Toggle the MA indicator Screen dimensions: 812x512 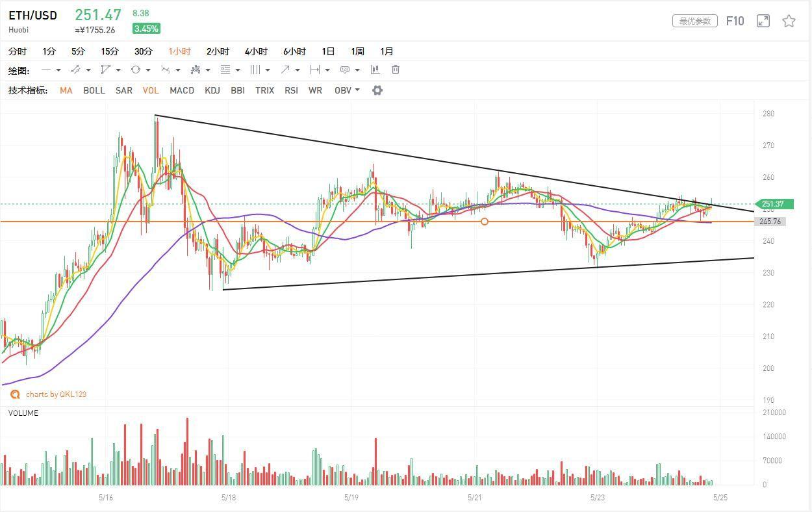click(x=66, y=90)
